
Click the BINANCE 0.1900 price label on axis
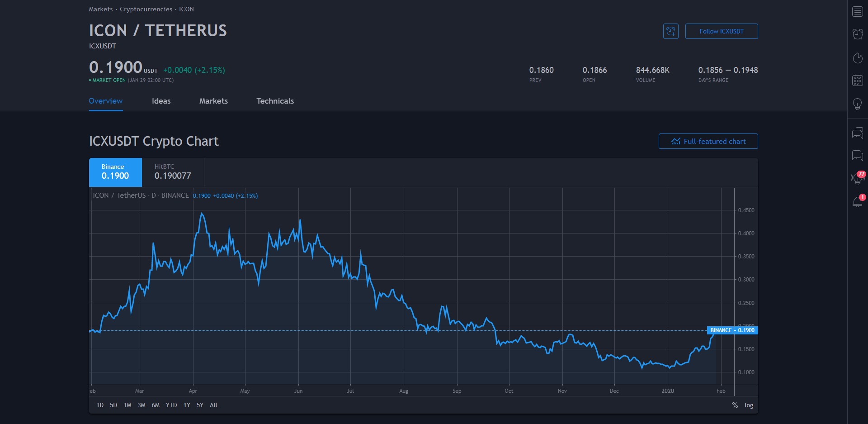coord(732,330)
